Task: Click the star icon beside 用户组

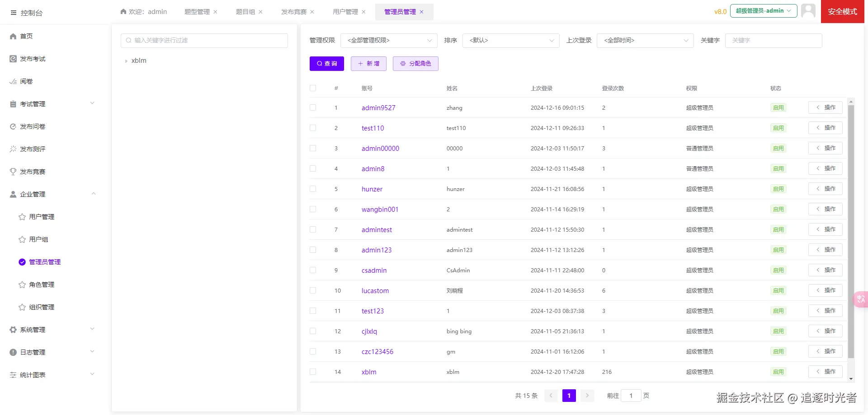Action: click(22, 239)
